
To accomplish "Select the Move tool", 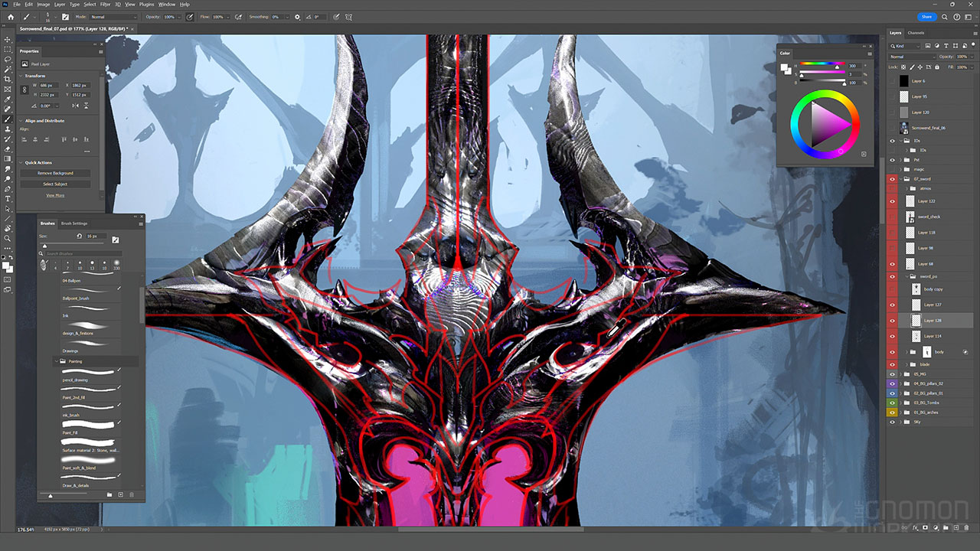I will pos(8,39).
